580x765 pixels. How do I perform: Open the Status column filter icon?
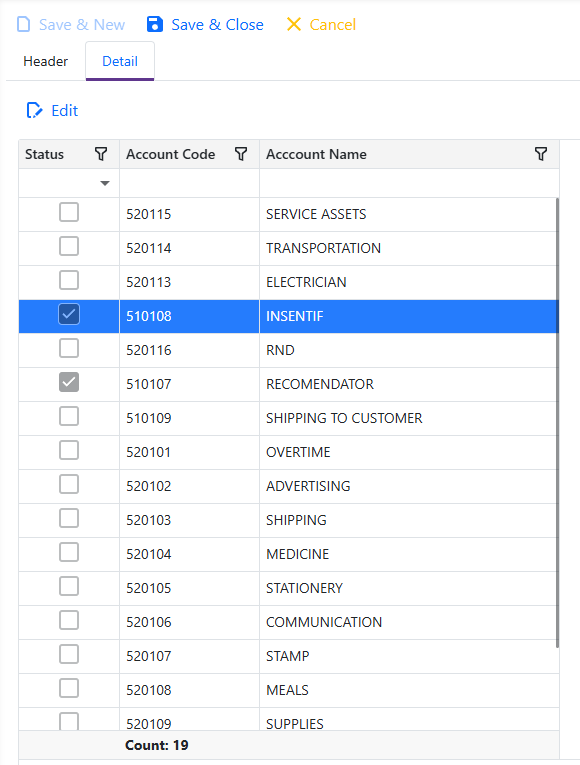pyautogui.click(x=101, y=154)
